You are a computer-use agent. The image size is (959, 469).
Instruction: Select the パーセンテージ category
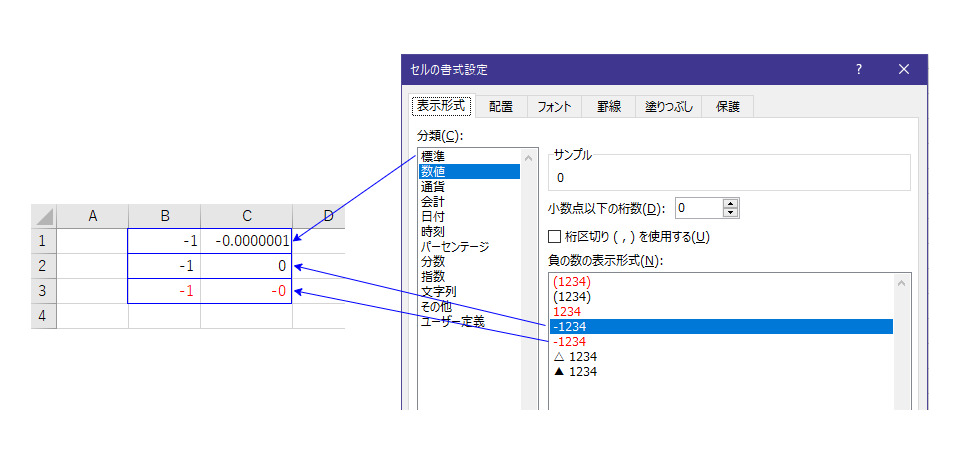pos(455,246)
